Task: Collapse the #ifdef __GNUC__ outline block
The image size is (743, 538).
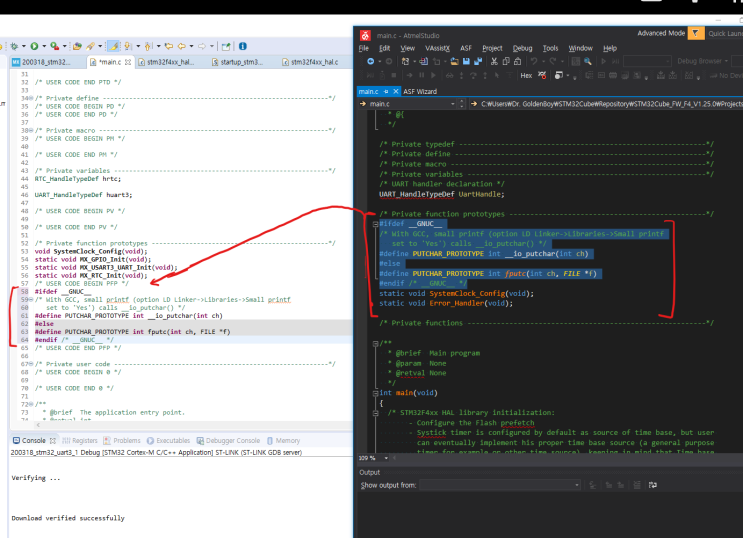Action: 375,224
